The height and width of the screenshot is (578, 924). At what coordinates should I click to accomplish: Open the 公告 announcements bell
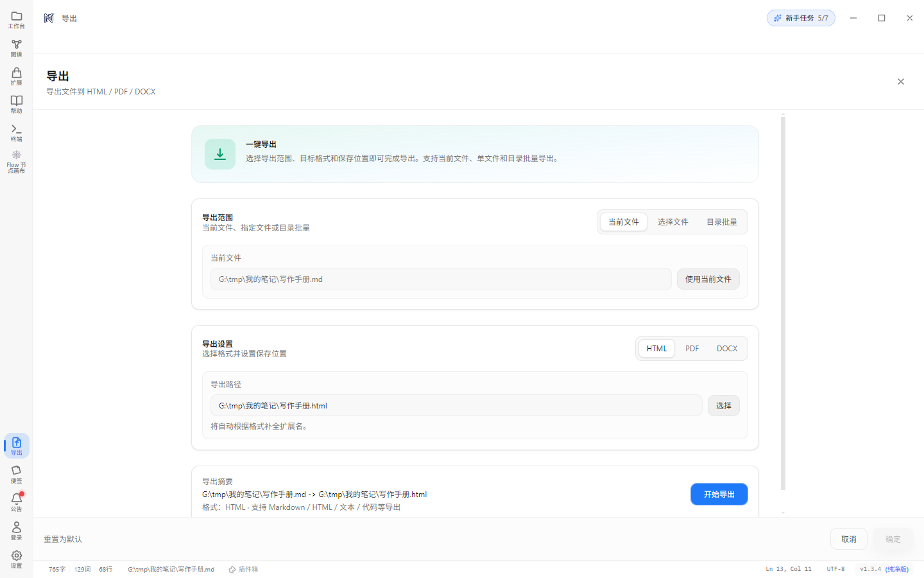coord(17,502)
